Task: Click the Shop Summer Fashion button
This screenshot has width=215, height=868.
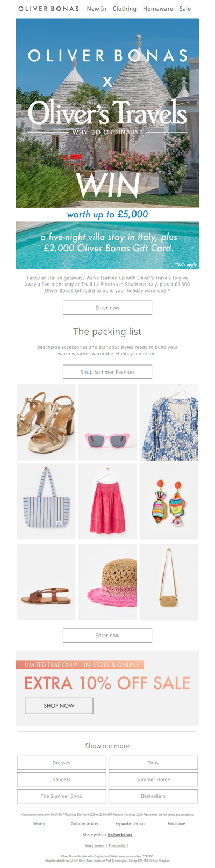Action: [107, 372]
